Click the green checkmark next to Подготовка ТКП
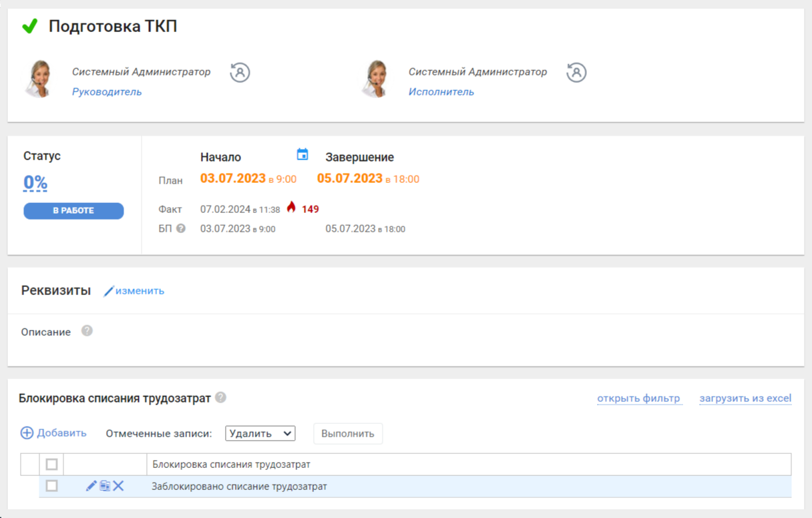Viewport: 812px width, 518px height. coord(29,27)
